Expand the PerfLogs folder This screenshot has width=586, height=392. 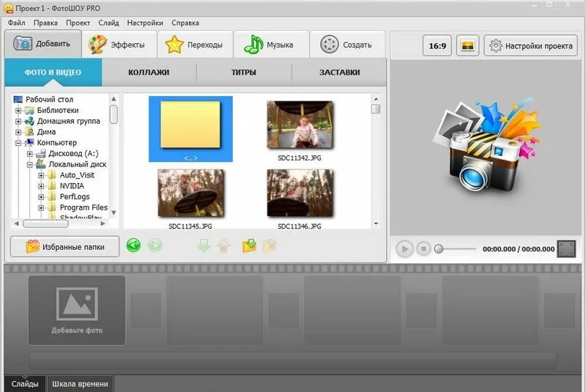41,197
